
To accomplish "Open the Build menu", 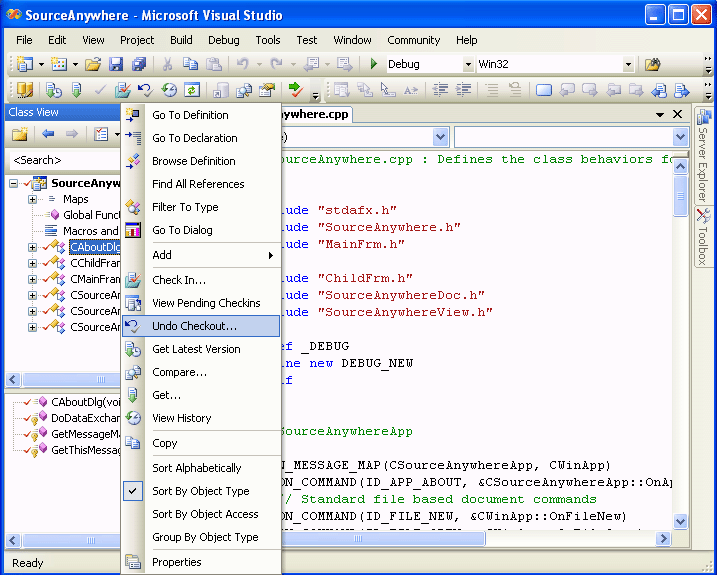I will [181, 40].
